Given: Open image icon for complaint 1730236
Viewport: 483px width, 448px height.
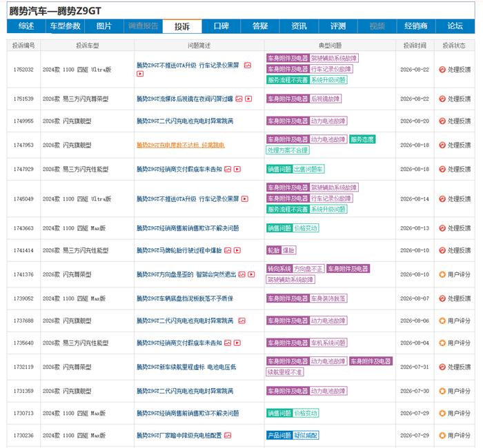Looking at the screenshot, I should pyautogui.click(x=228, y=436).
